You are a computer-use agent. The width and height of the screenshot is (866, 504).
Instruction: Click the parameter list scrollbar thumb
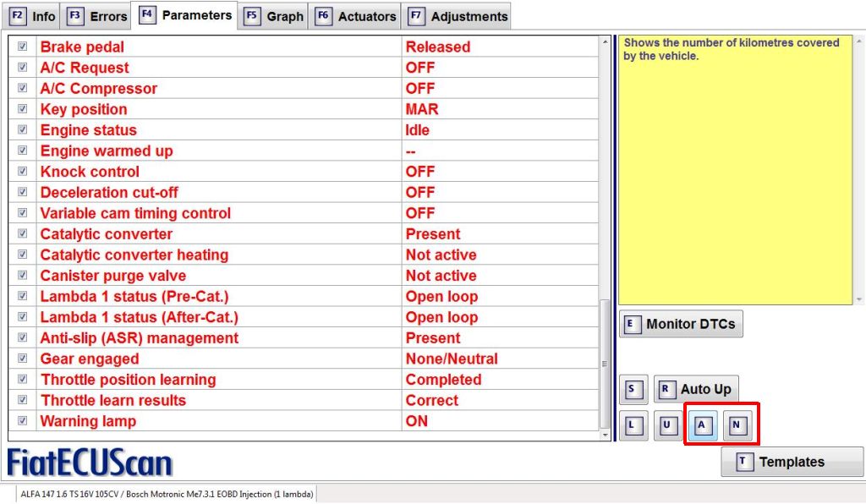[605, 364]
